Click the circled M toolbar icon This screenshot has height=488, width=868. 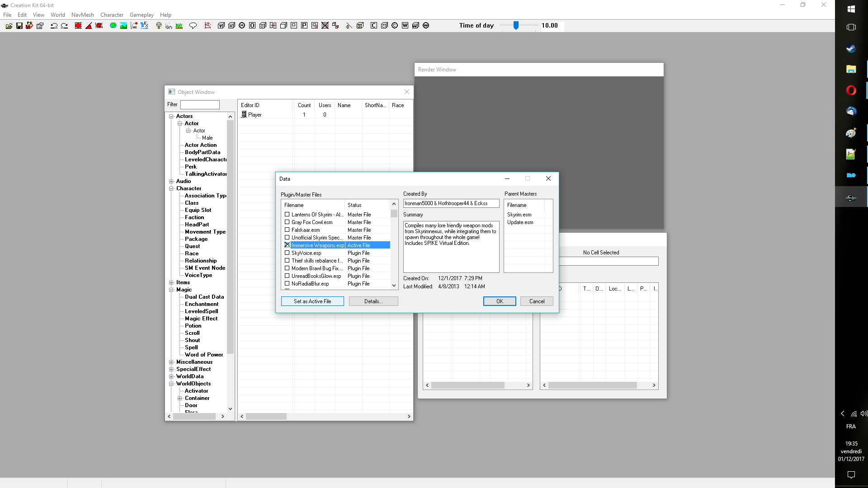coord(242,26)
